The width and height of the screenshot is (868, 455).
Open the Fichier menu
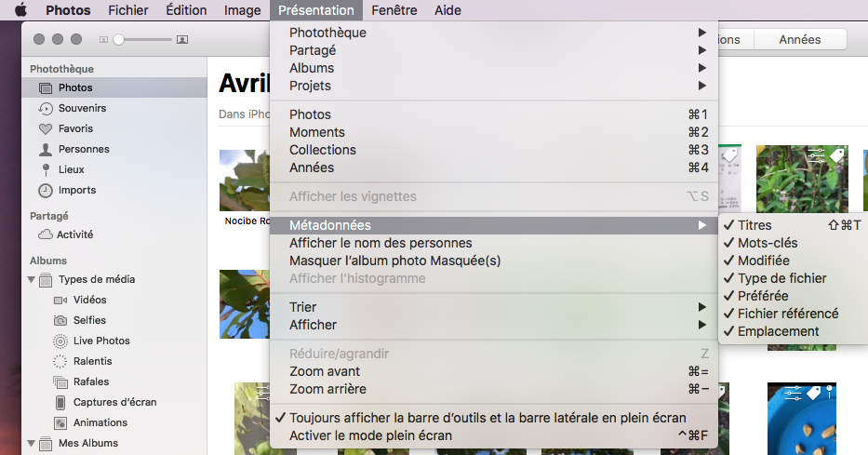tap(127, 10)
